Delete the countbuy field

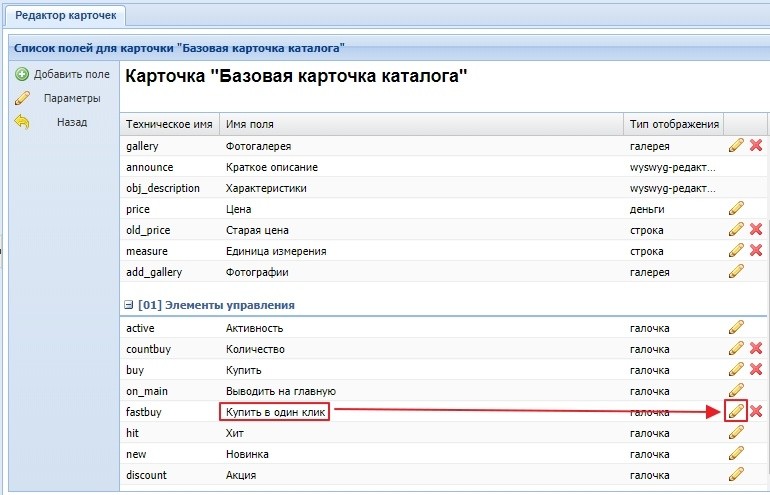[756, 348]
